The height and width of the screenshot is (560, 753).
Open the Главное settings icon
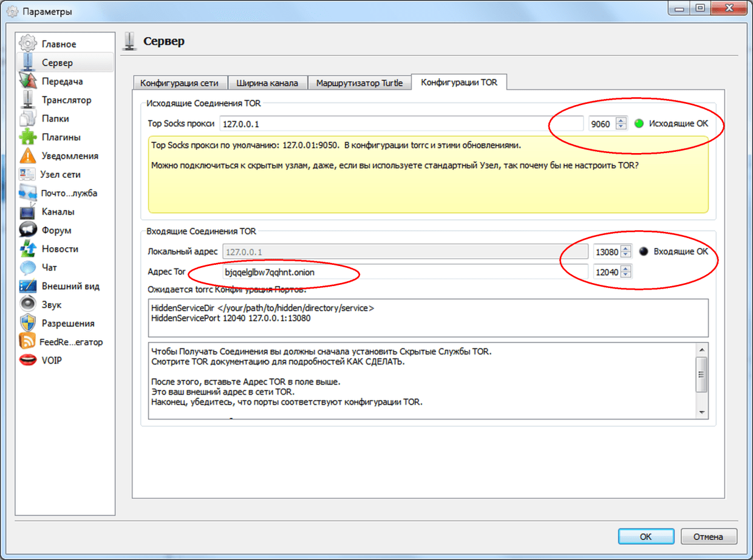pyautogui.click(x=28, y=44)
